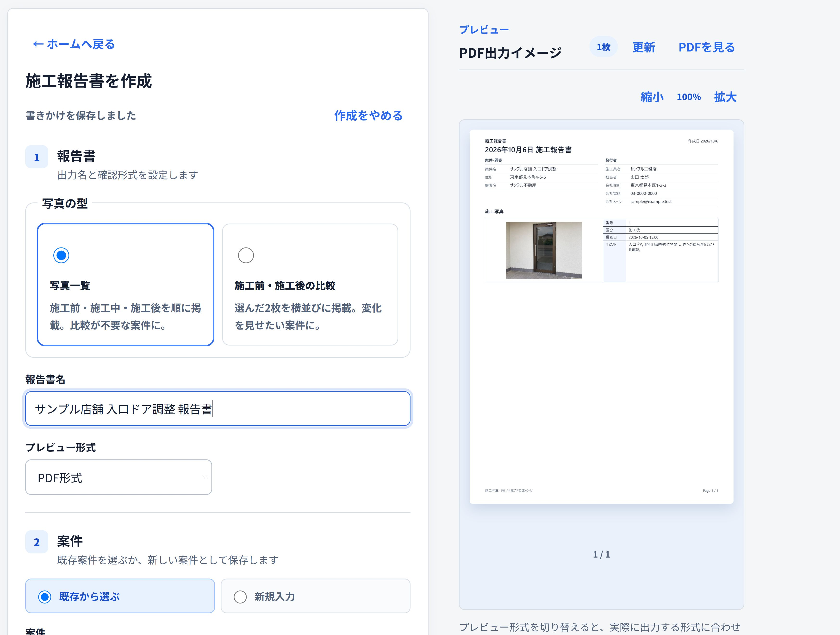Image resolution: width=840 pixels, height=635 pixels.
Task: Click the 更新 preview button
Action: pos(644,47)
